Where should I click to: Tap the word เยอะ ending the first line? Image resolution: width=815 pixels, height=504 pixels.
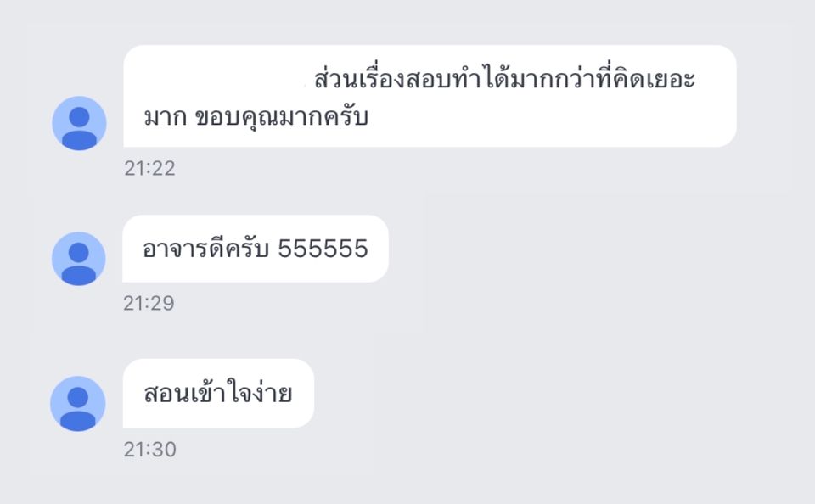tap(670, 80)
